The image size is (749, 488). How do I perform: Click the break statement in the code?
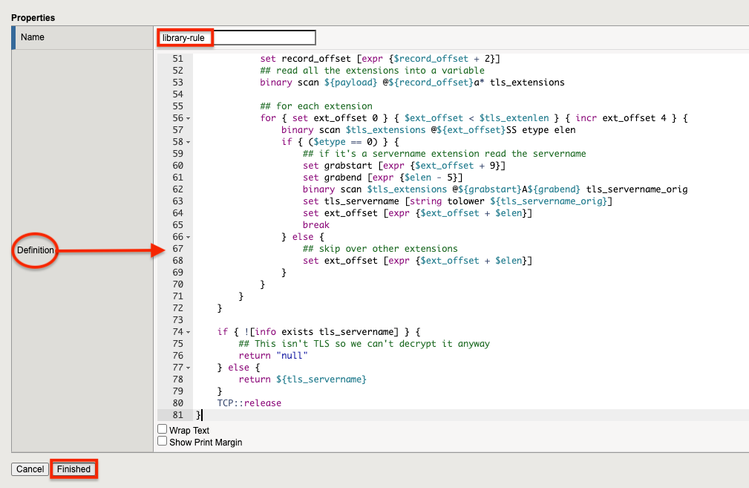317,225
